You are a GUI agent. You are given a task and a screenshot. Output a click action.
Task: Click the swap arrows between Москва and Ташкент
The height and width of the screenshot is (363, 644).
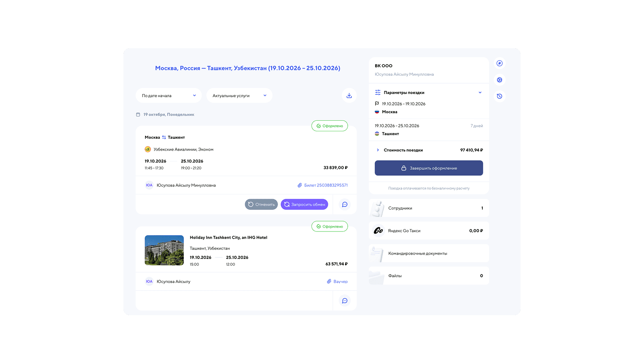coord(164,137)
